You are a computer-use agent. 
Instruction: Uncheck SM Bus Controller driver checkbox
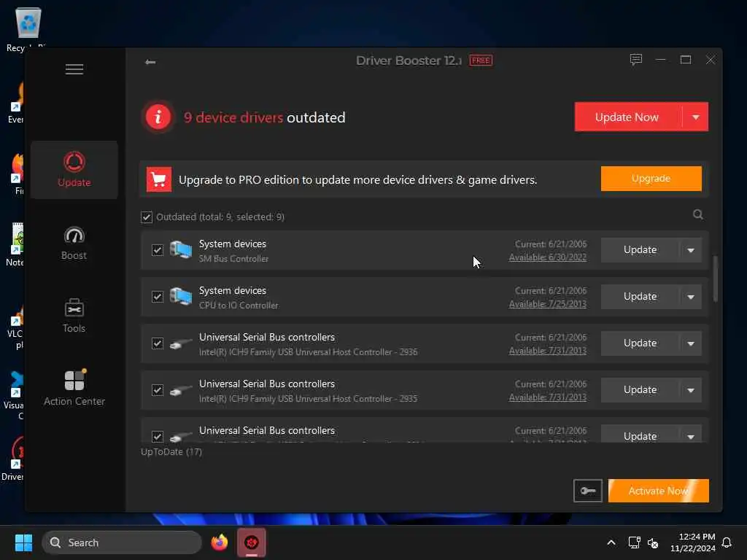coord(158,250)
